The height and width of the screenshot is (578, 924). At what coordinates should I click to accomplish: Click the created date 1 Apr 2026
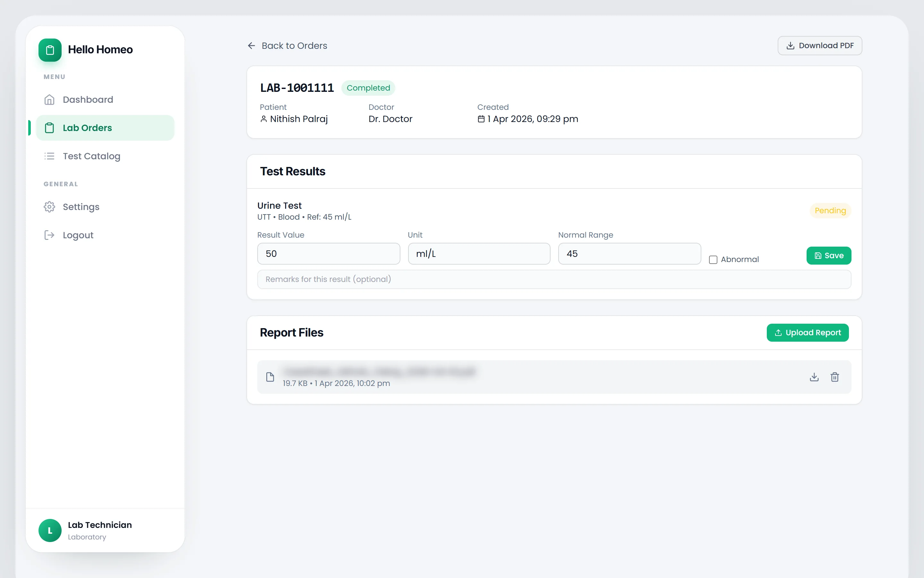[x=533, y=119]
